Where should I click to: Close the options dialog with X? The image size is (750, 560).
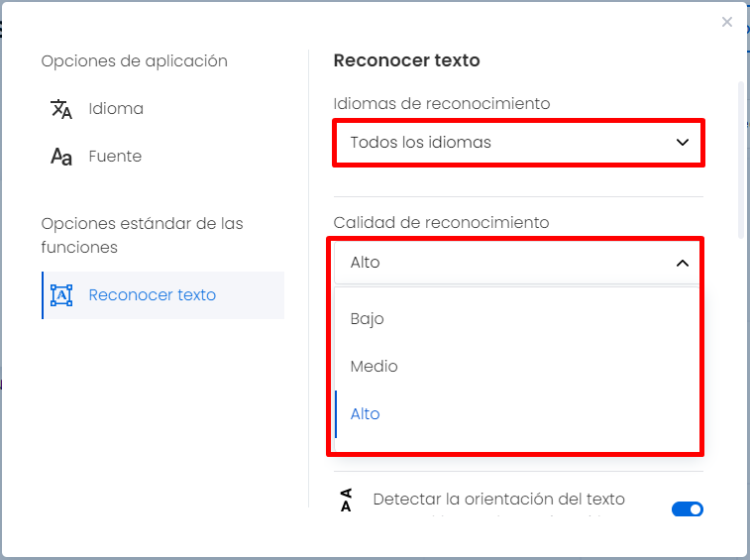[x=727, y=22]
